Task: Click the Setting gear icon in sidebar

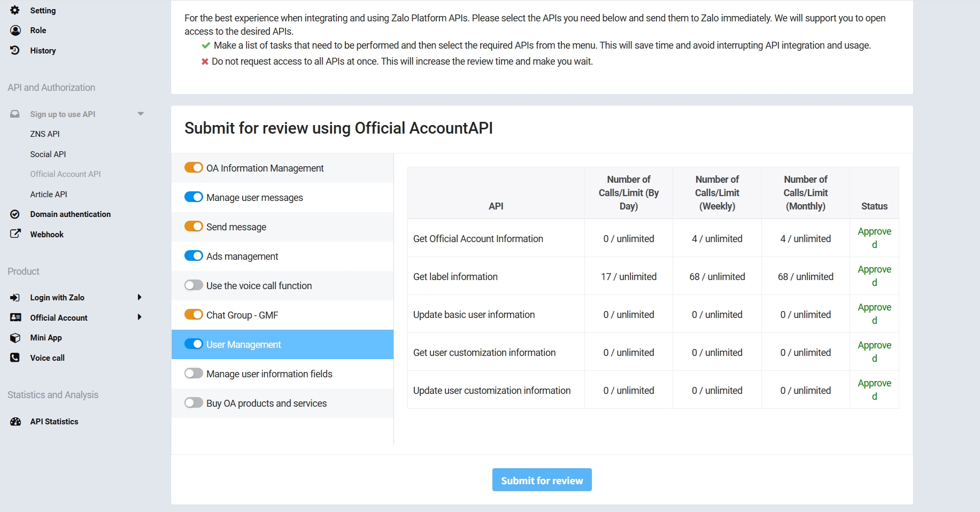Action: [15, 10]
